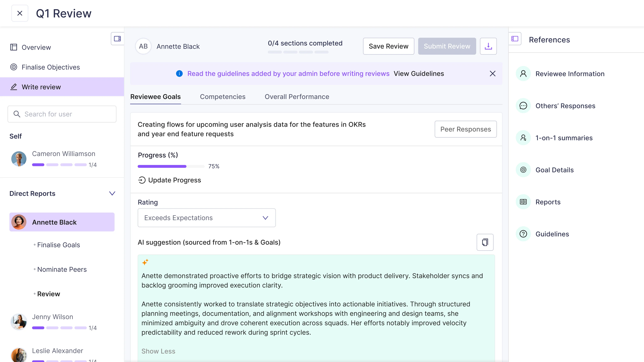Open Peer Responses
This screenshot has height=362, width=644.
click(x=465, y=129)
